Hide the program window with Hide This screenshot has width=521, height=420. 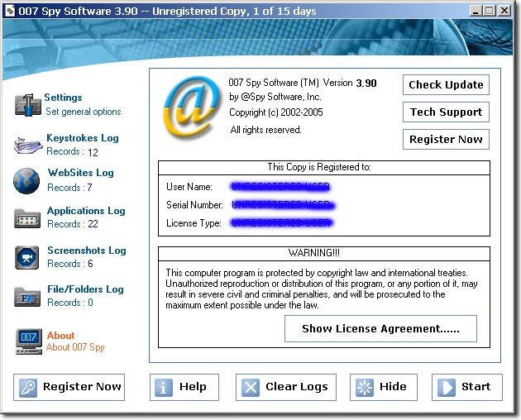(x=384, y=387)
